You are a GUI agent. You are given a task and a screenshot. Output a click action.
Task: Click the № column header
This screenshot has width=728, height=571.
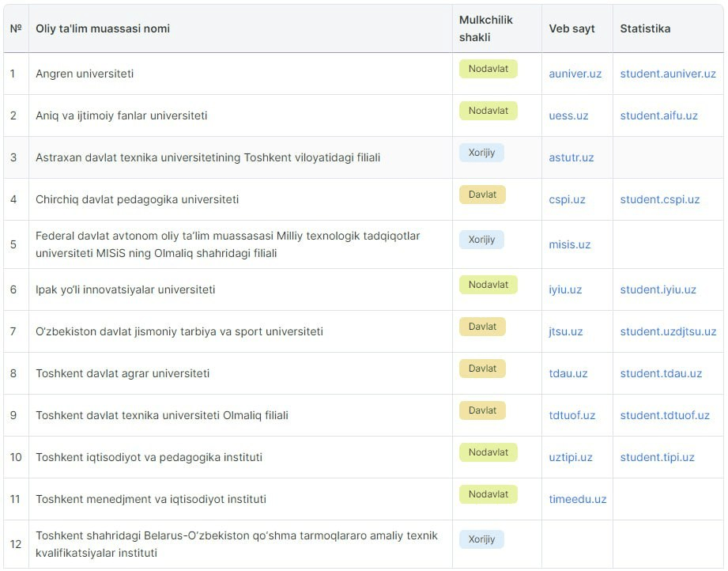pyautogui.click(x=16, y=28)
